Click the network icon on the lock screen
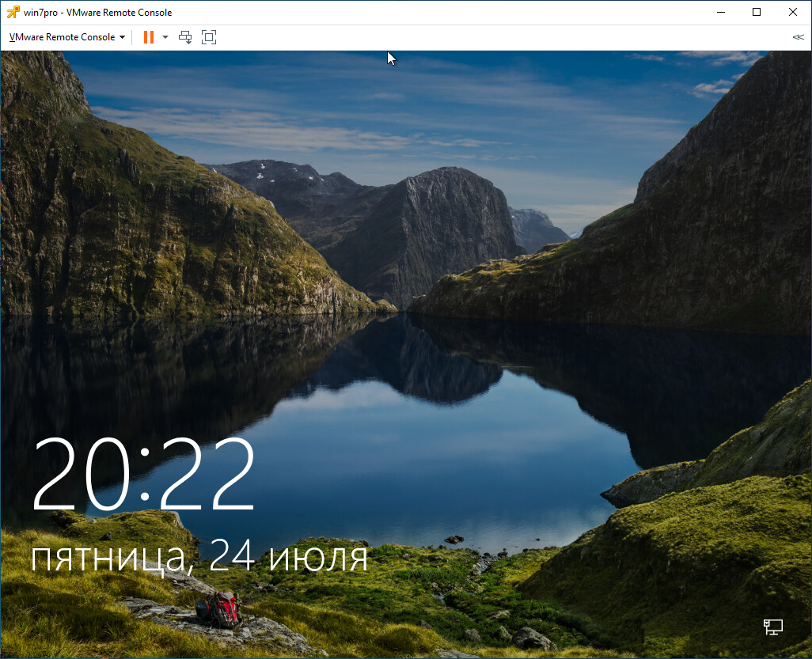 click(x=773, y=627)
